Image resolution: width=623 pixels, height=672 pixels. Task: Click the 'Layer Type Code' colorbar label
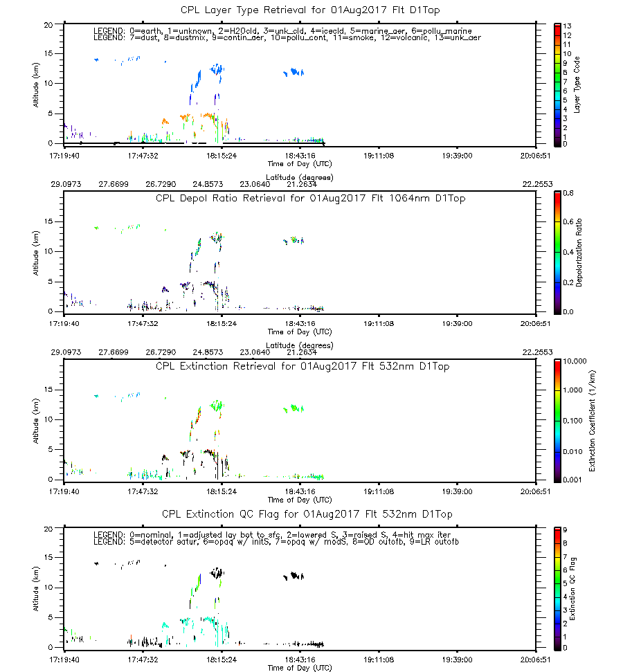(577, 85)
